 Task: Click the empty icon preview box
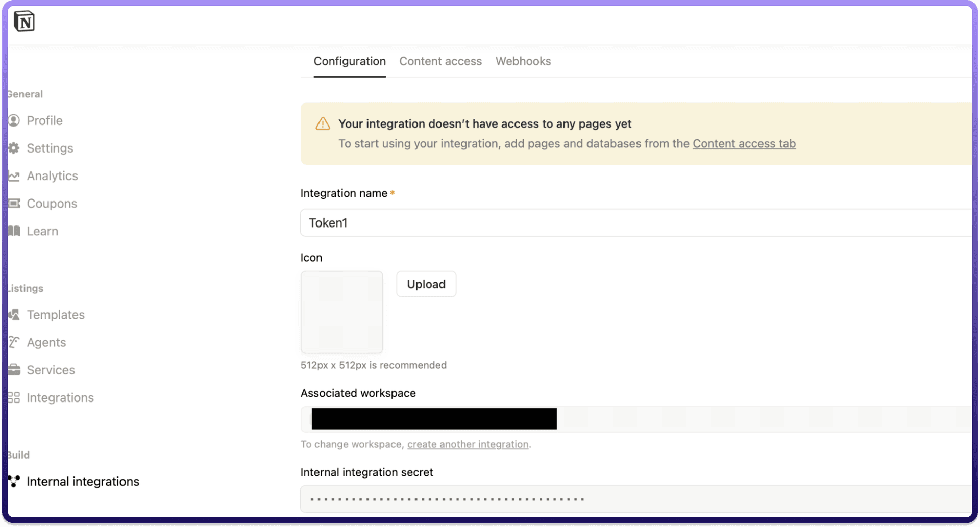[341, 312]
